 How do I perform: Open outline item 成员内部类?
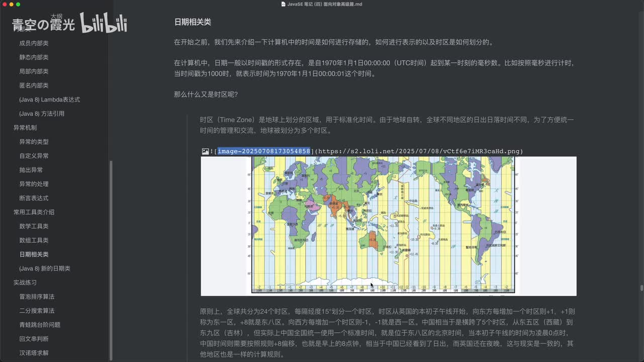click(34, 43)
